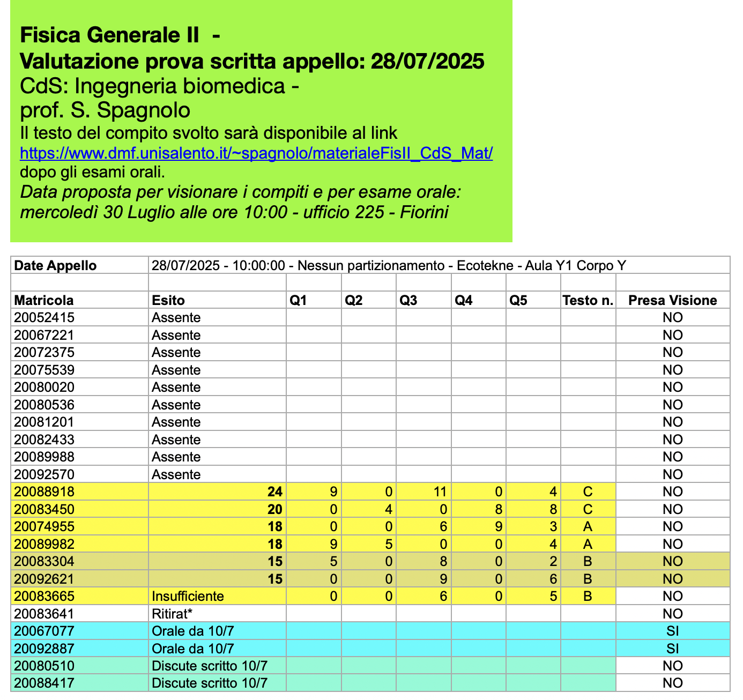Click the Esito column header

[168, 300]
